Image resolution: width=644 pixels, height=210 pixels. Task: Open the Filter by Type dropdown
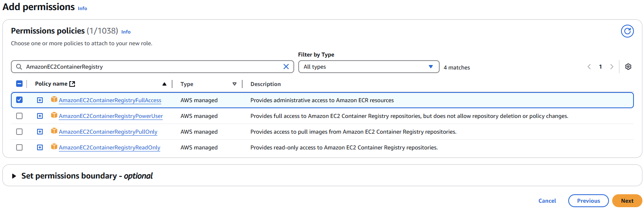[368, 67]
